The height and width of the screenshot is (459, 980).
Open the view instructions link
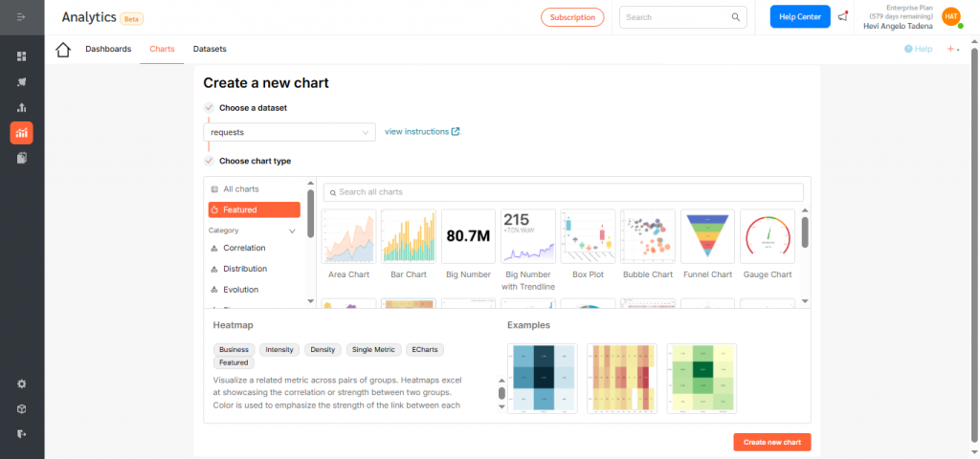(422, 132)
